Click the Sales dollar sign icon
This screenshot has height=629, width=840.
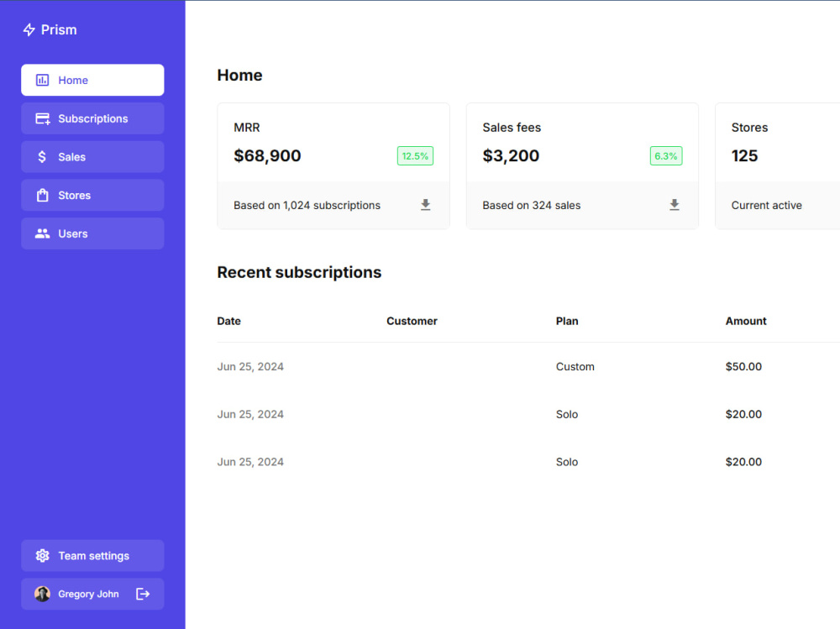click(42, 157)
